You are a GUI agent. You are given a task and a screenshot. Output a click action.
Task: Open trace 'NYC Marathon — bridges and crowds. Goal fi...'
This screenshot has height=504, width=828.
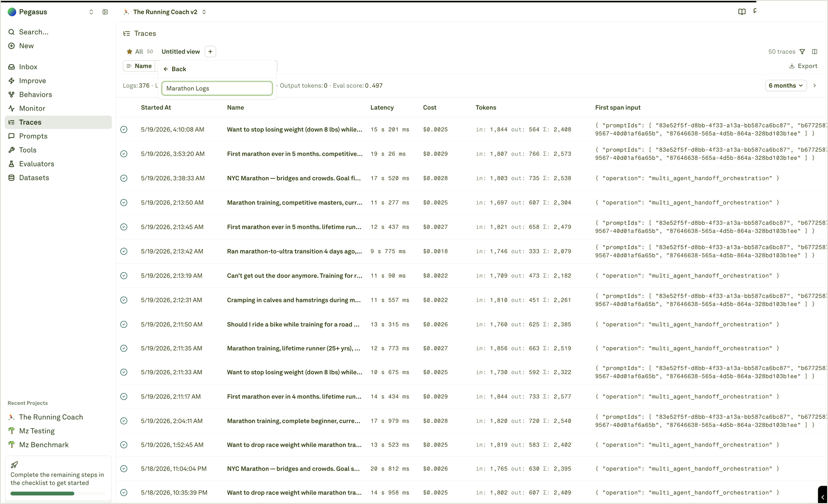click(294, 178)
